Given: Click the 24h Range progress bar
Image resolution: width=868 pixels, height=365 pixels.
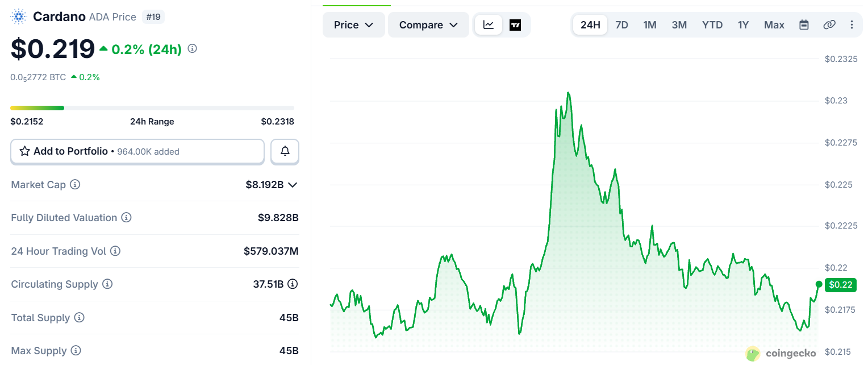Looking at the screenshot, I should (152, 108).
